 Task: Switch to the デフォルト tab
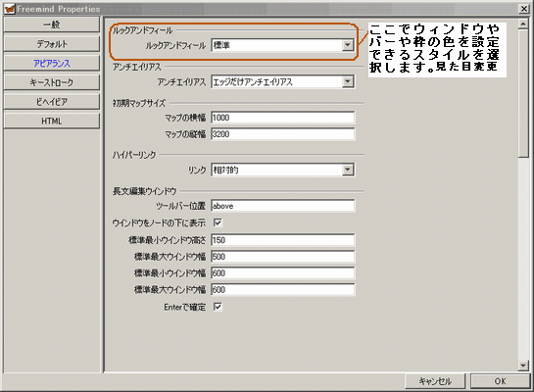(51, 44)
